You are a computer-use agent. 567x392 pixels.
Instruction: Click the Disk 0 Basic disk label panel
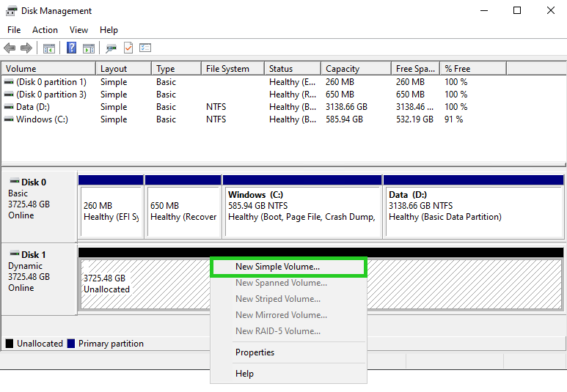(x=39, y=207)
